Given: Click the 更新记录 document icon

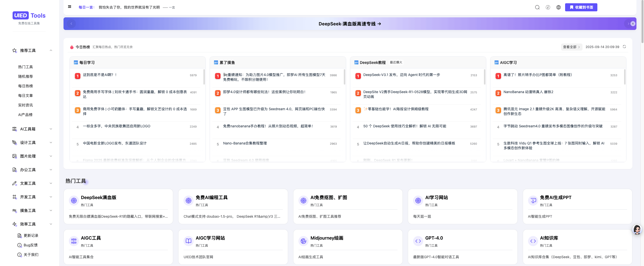Looking at the screenshot, I should tap(19, 236).
